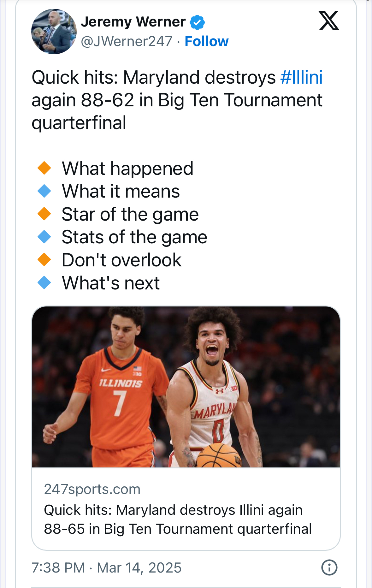Click orange diamond beside "Star of the game"
The image size is (372, 588).
[x=44, y=214]
